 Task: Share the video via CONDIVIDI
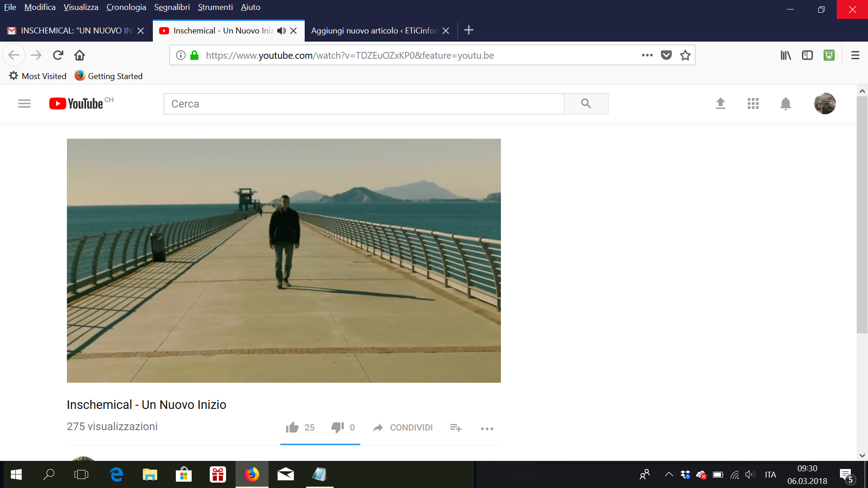pos(402,427)
